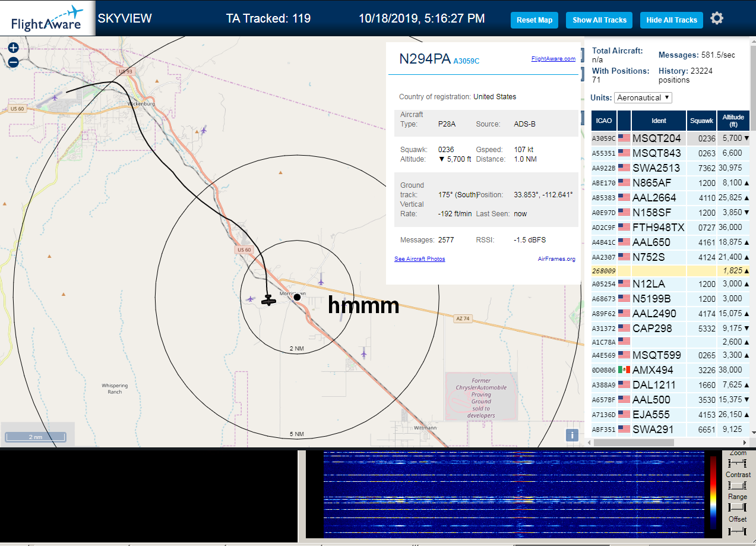This screenshot has height=546, width=756.
Task: Click the US flag in the A1C78A row
Action: pos(624,341)
